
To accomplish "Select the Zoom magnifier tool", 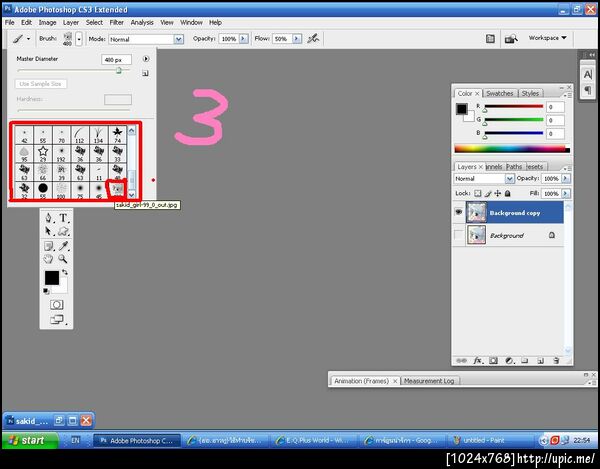I will tap(63, 259).
